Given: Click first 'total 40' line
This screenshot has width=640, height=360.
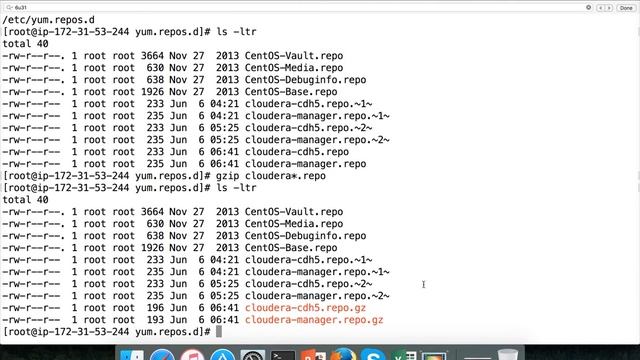Looking at the screenshot, I should [x=25, y=44].
